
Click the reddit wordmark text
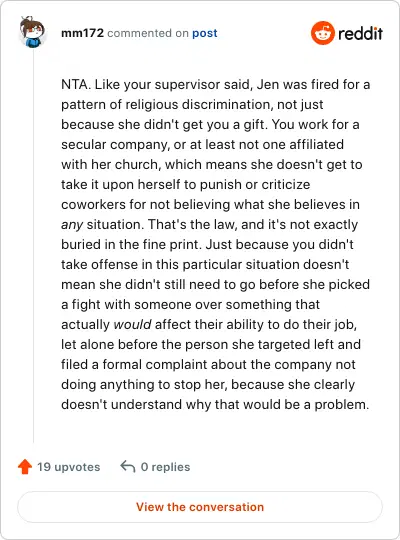360,33
